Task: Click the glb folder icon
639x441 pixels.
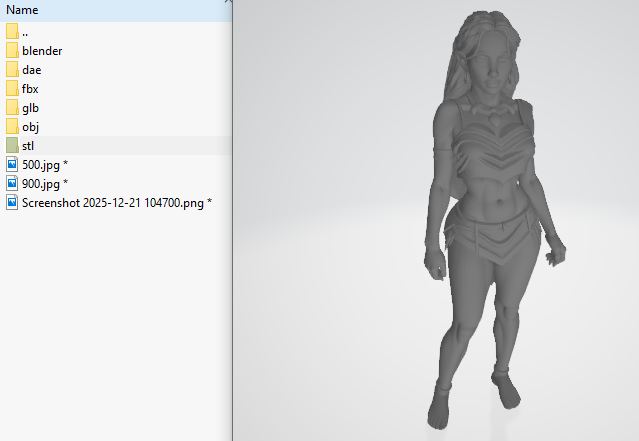Action: point(12,108)
